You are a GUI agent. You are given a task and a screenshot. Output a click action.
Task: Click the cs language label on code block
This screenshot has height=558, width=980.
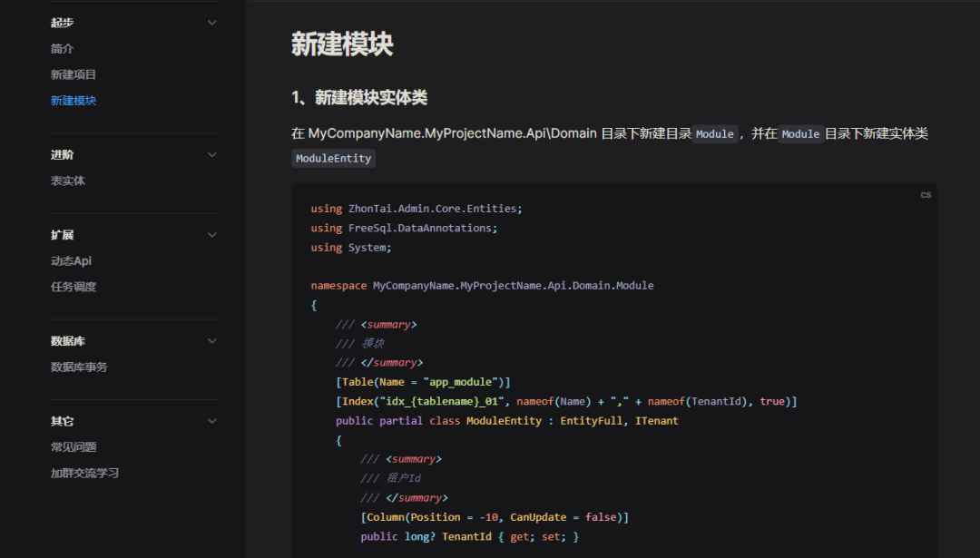pyautogui.click(x=926, y=195)
